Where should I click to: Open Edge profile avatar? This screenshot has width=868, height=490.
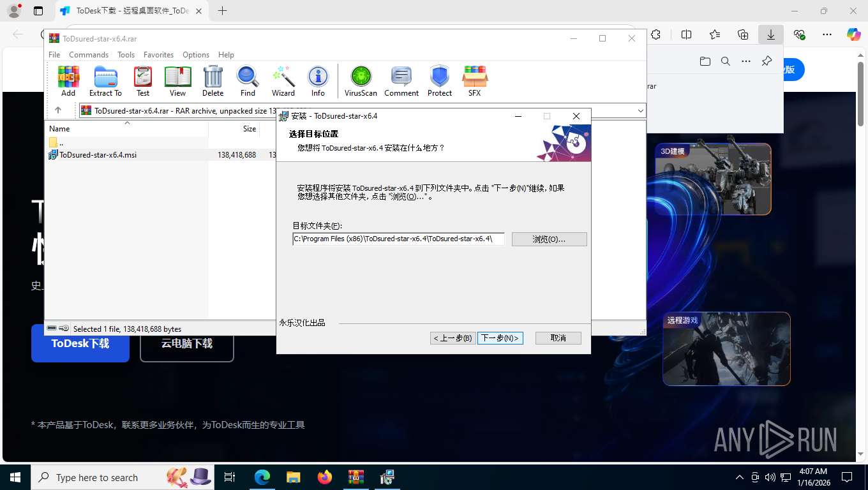pos(13,11)
